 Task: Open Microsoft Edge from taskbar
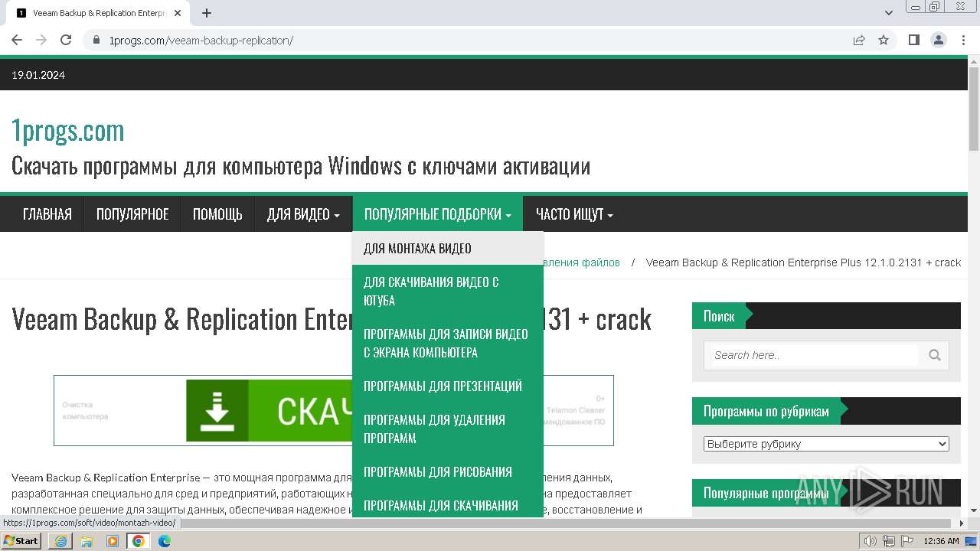(x=165, y=541)
